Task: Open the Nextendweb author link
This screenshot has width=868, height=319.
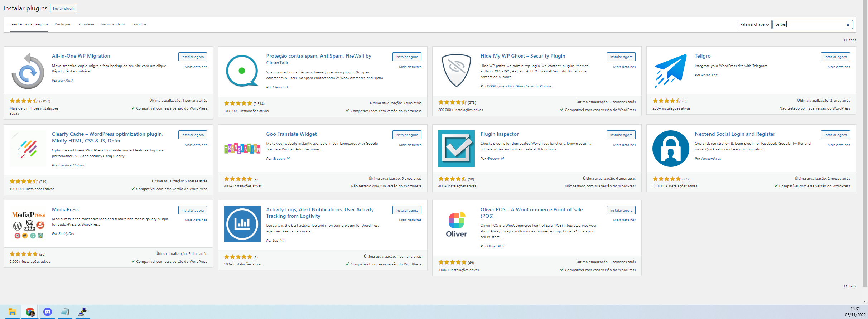Action: coord(711,159)
